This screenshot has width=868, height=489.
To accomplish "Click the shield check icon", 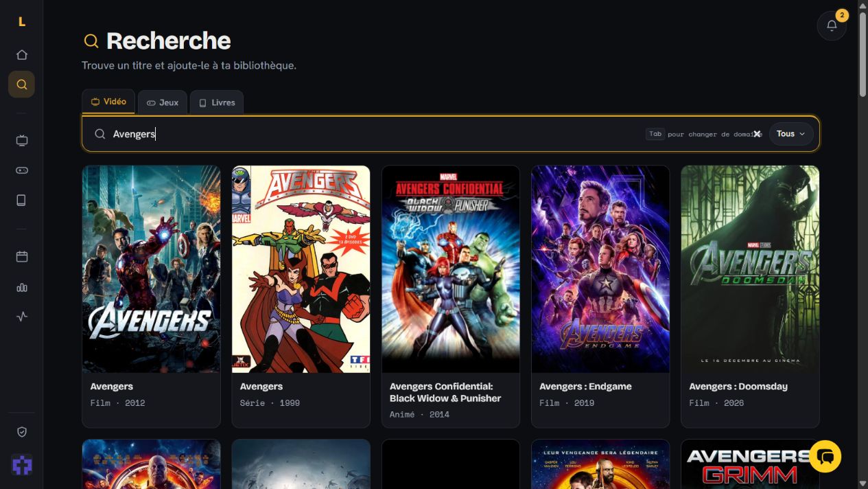I will pyautogui.click(x=21, y=432).
